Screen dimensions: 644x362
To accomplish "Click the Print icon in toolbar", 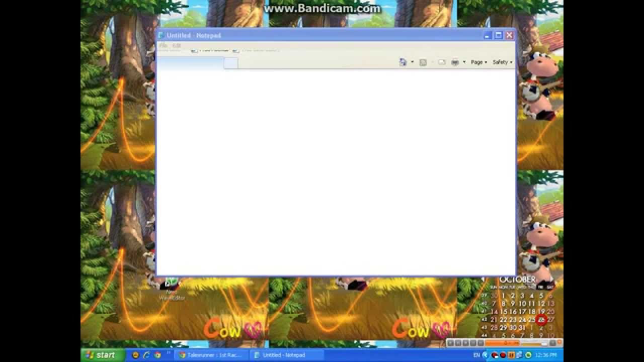I will 455,62.
